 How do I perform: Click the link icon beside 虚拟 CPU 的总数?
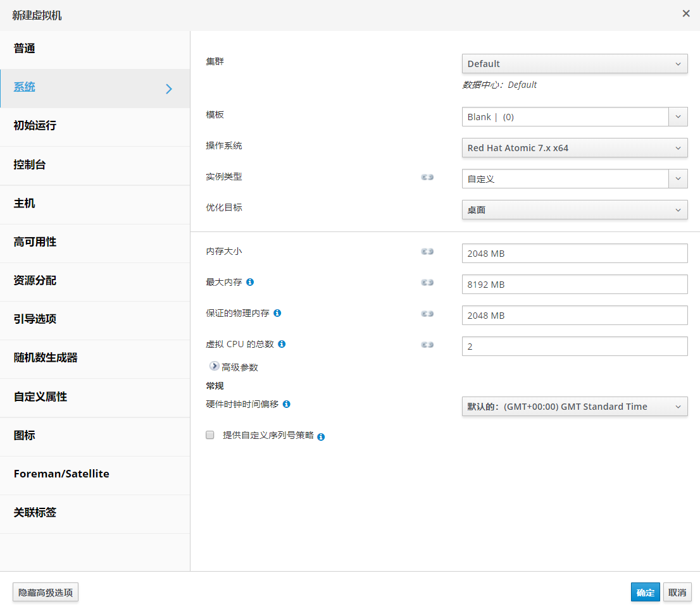tap(427, 345)
